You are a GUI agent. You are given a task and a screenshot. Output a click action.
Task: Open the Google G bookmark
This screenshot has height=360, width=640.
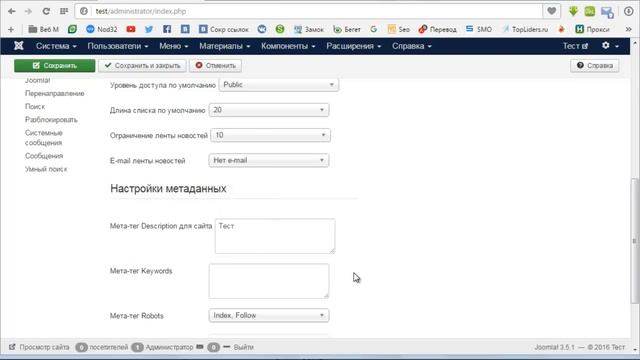click(373, 29)
